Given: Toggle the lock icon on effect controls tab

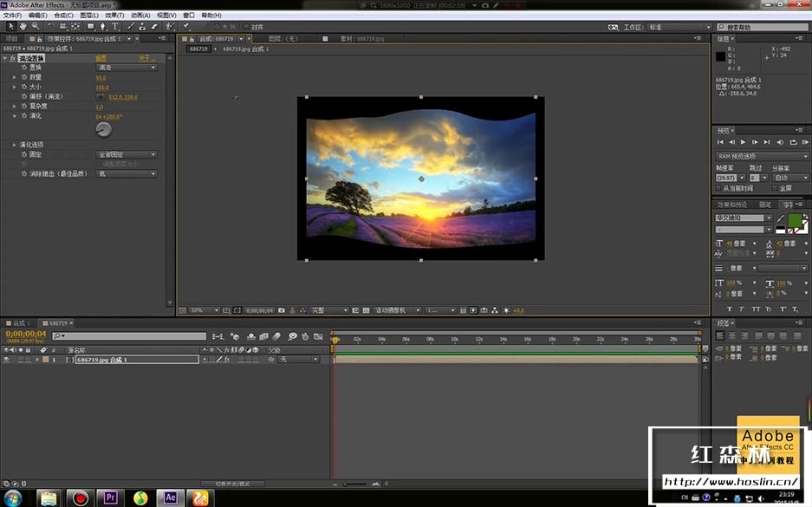Looking at the screenshot, I should coord(39,39).
